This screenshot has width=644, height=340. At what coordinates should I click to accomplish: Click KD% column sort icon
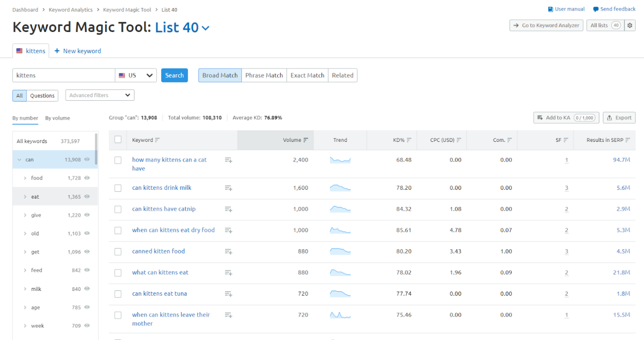pyautogui.click(x=409, y=140)
